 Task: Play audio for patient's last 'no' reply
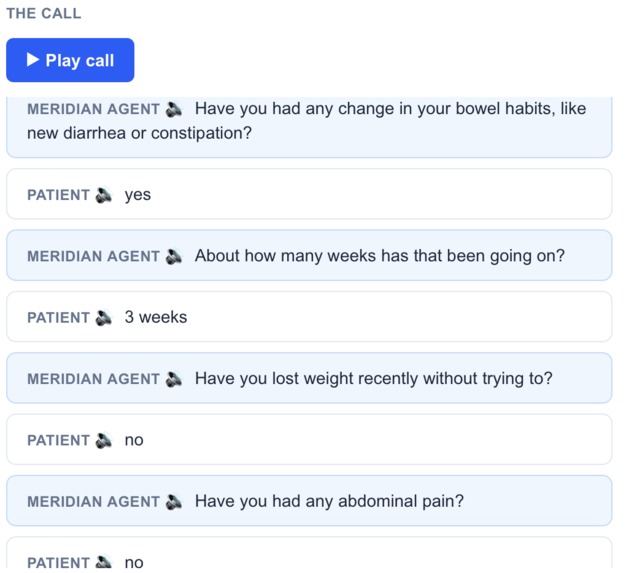tap(104, 562)
